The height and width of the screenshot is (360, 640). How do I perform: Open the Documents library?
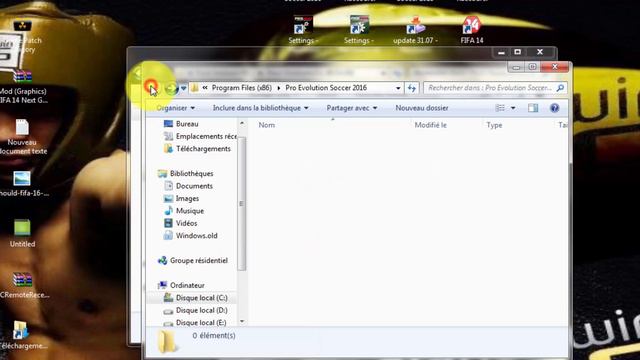pos(188,186)
